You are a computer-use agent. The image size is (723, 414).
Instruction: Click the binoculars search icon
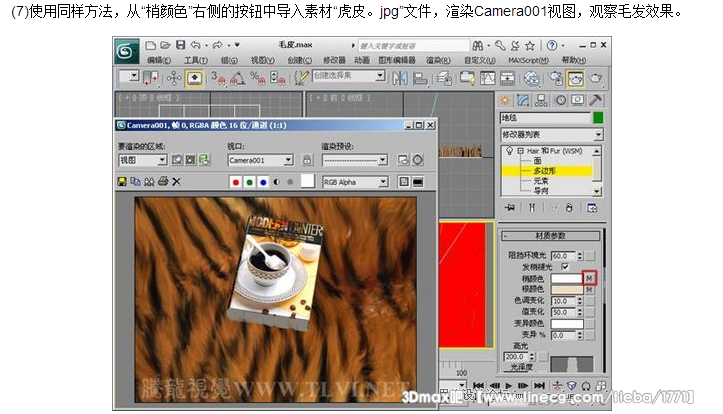point(478,45)
